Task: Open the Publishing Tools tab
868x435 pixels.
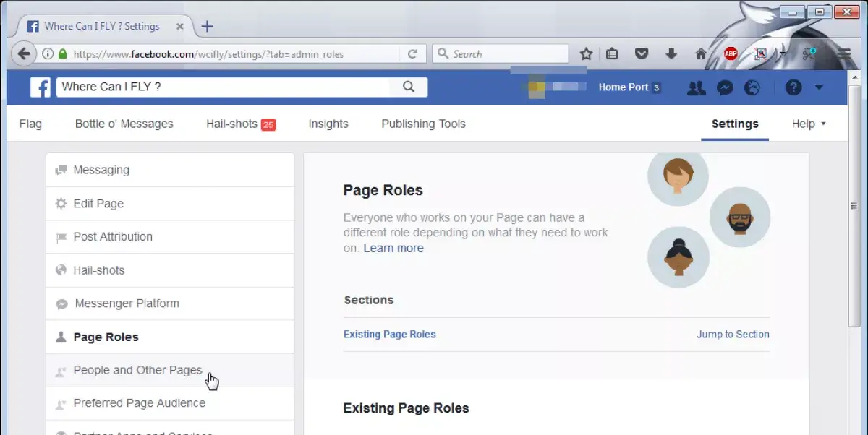Action: (x=424, y=124)
